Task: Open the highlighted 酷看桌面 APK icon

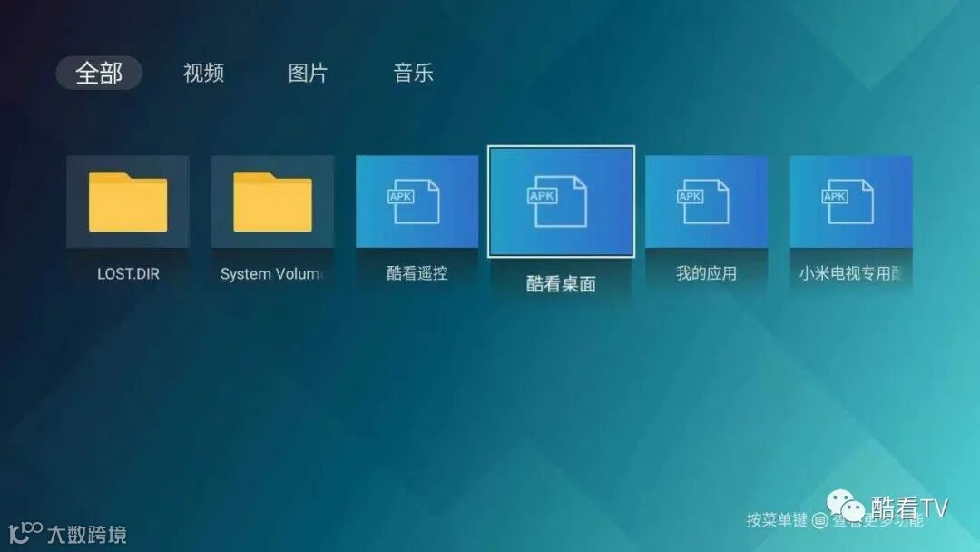Action: (562, 202)
